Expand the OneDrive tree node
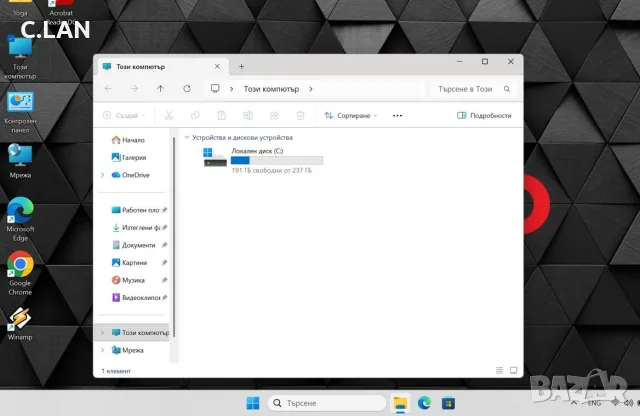 (102, 175)
